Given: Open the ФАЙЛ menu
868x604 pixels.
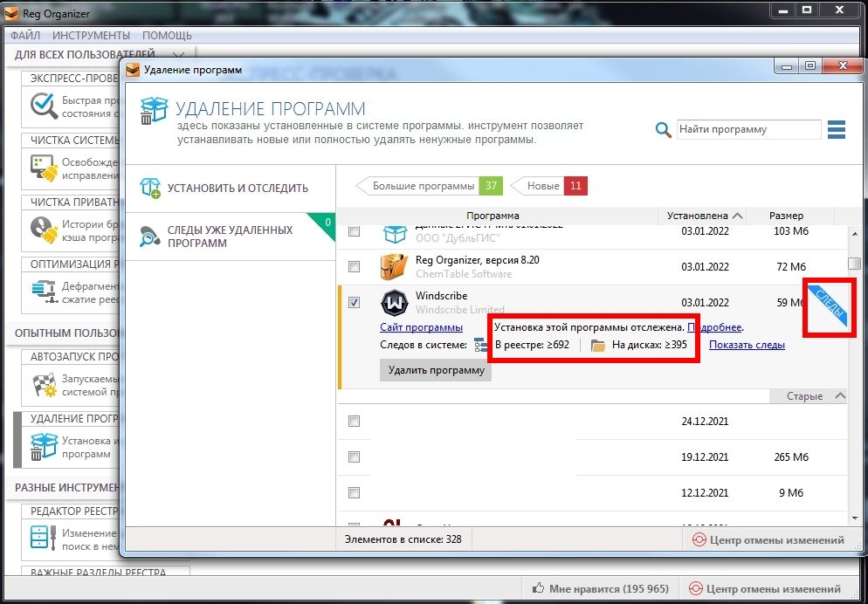Looking at the screenshot, I should click(x=25, y=35).
